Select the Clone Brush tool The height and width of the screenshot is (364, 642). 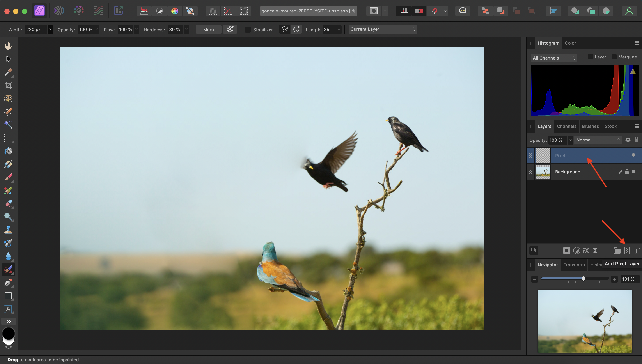[x=8, y=230]
